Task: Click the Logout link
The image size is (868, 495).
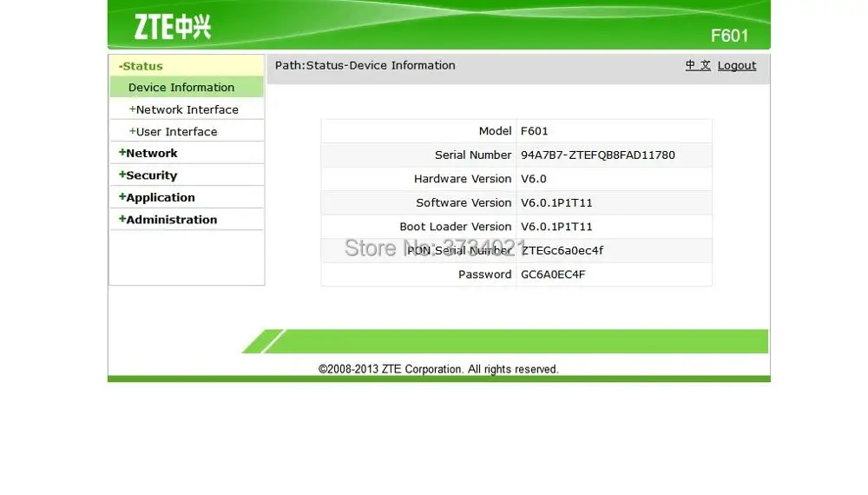Action: pyautogui.click(x=737, y=65)
